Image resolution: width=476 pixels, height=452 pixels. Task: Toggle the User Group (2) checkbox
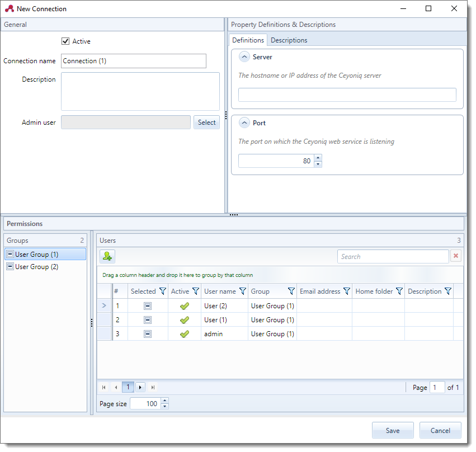pos(10,266)
